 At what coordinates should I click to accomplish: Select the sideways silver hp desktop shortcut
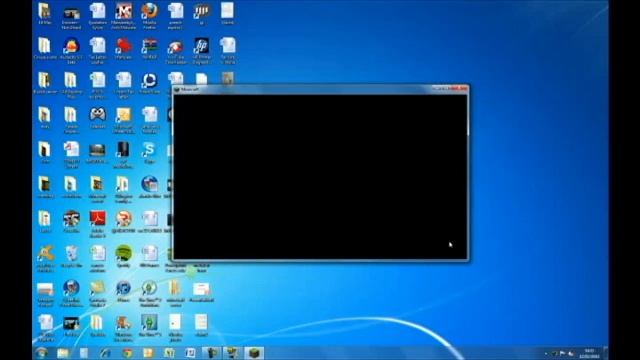(201, 13)
